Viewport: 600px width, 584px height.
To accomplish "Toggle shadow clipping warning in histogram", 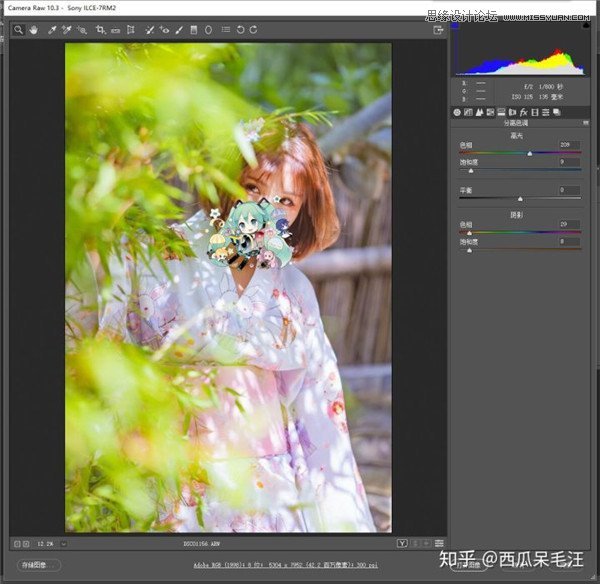I will [456, 27].
